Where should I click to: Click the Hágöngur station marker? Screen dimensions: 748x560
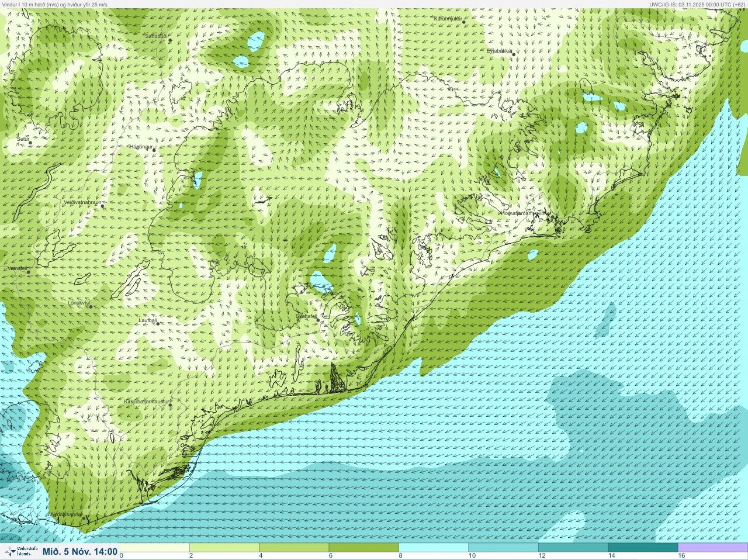pos(154,150)
